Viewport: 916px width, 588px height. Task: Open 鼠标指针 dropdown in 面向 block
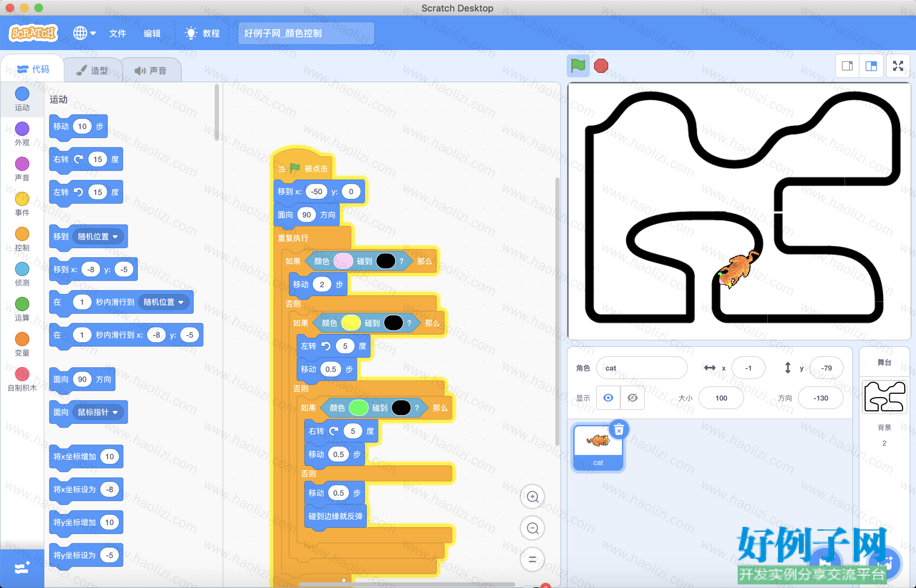[98, 412]
